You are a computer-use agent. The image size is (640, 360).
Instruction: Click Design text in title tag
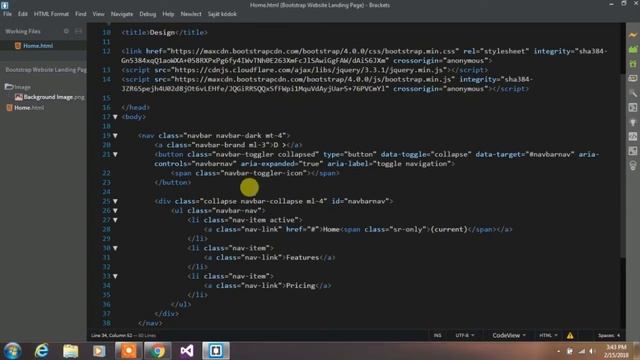tap(162, 32)
